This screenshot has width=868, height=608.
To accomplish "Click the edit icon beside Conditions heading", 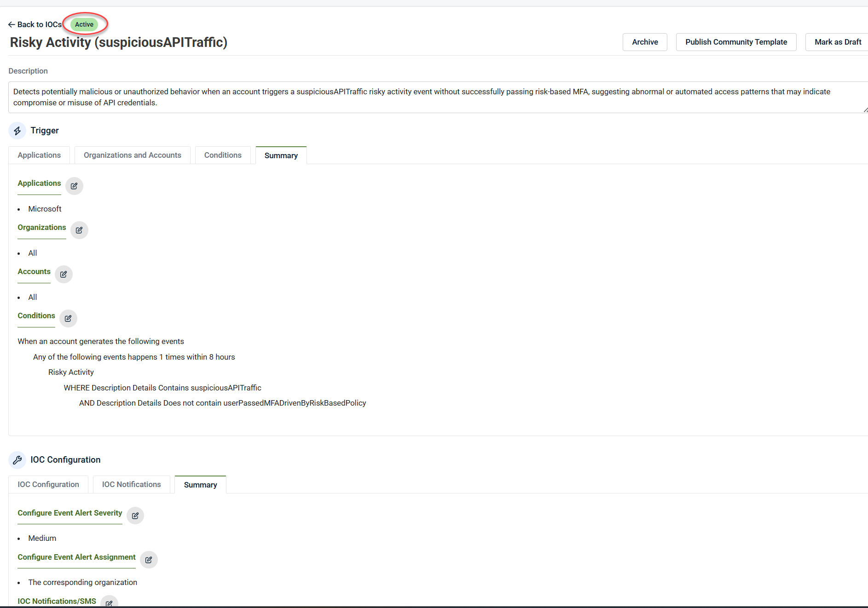I will click(68, 319).
